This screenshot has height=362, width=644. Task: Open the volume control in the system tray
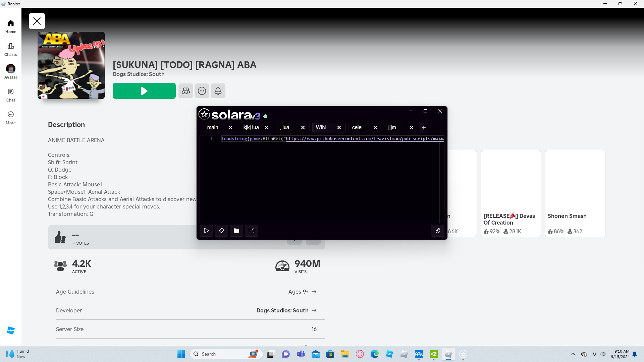603,354
